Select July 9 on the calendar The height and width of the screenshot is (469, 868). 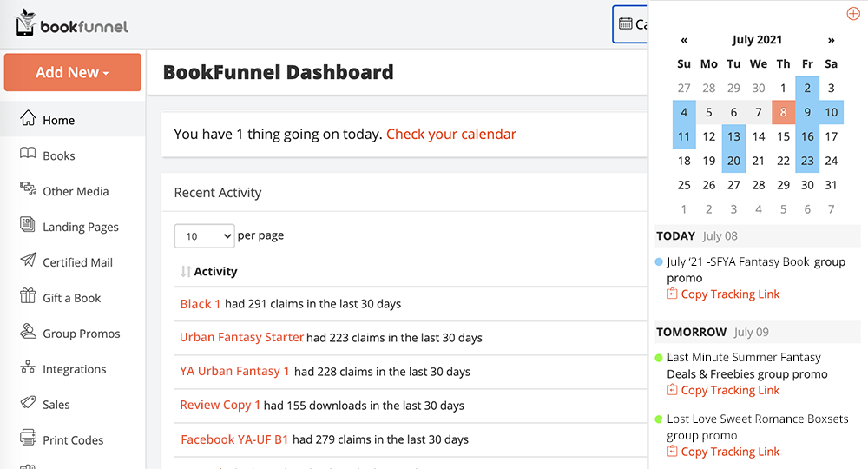coord(807,112)
